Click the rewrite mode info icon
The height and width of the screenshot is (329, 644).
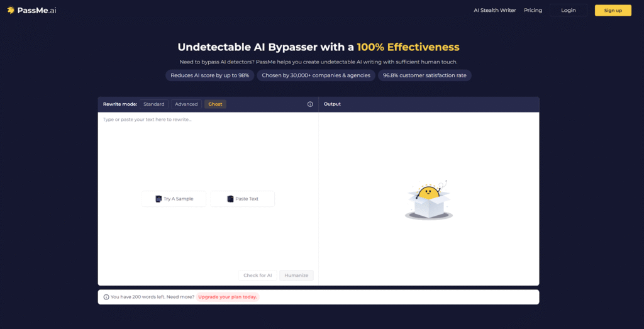pos(310,104)
